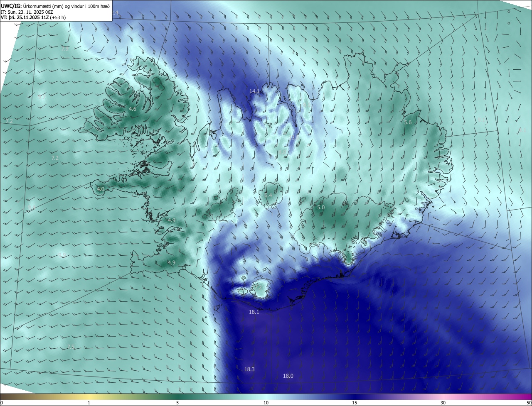Image resolution: width=532 pixels, height=406 pixels.
Task: Click the 10 tick on the colour scale
Action: pyautogui.click(x=266, y=403)
